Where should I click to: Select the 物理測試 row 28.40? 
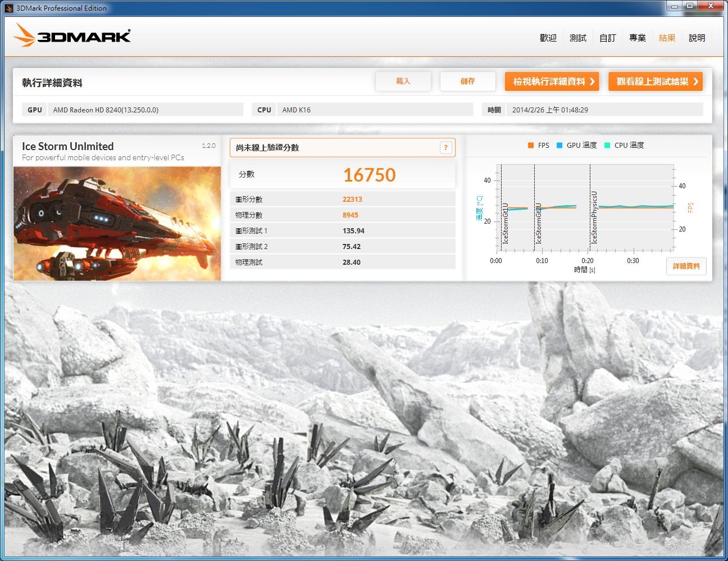[343, 262]
